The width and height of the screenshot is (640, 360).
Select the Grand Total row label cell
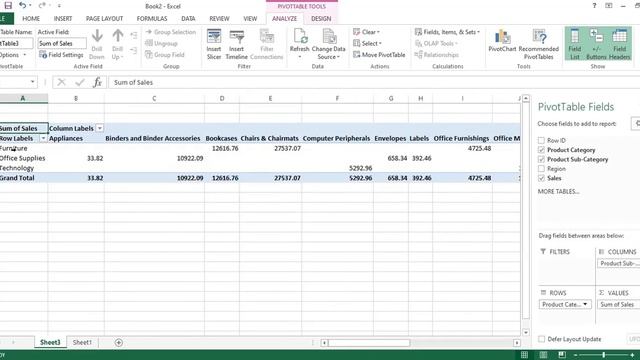pyautogui.click(x=24, y=178)
